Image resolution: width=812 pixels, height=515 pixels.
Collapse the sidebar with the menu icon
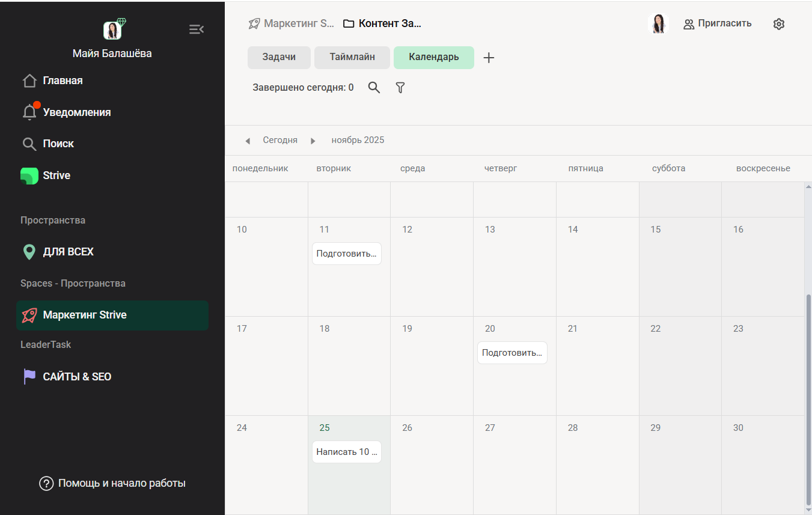tap(196, 29)
